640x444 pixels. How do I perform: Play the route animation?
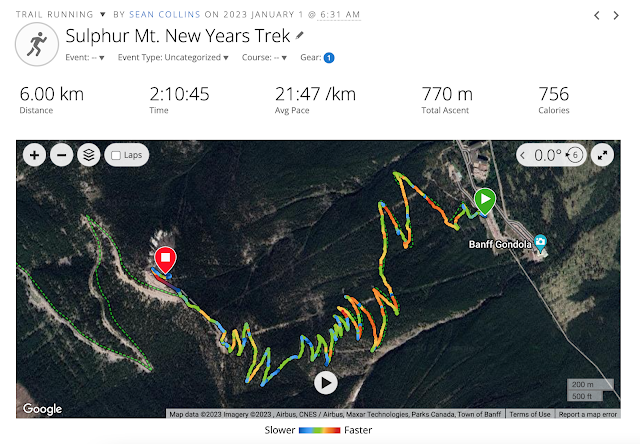coord(326,383)
